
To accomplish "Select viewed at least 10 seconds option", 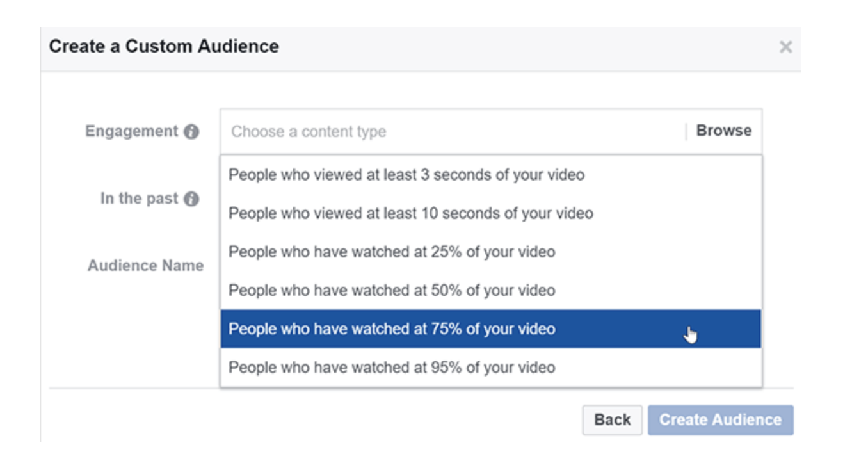I will point(491,213).
